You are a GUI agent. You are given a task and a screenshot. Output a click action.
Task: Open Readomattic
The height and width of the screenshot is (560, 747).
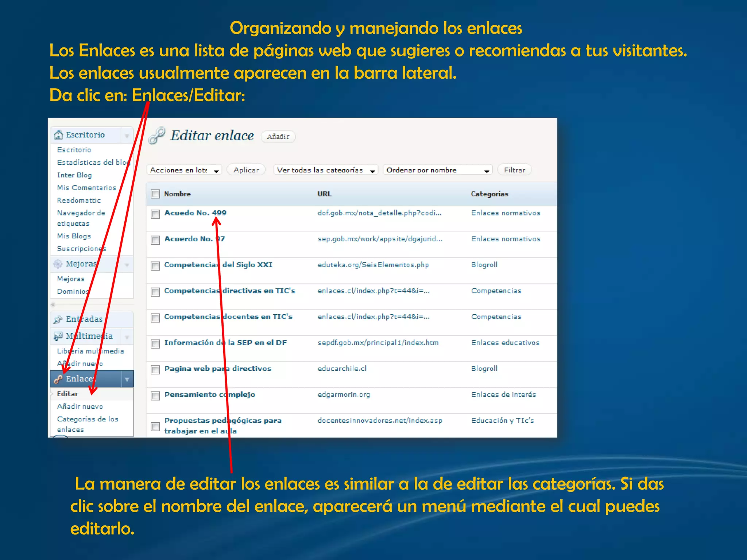[79, 200]
